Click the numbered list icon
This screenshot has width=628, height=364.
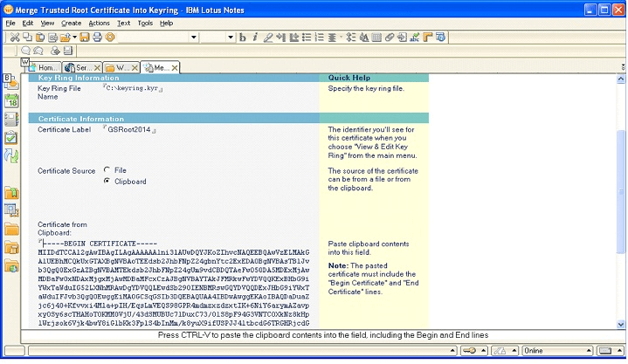319,38
